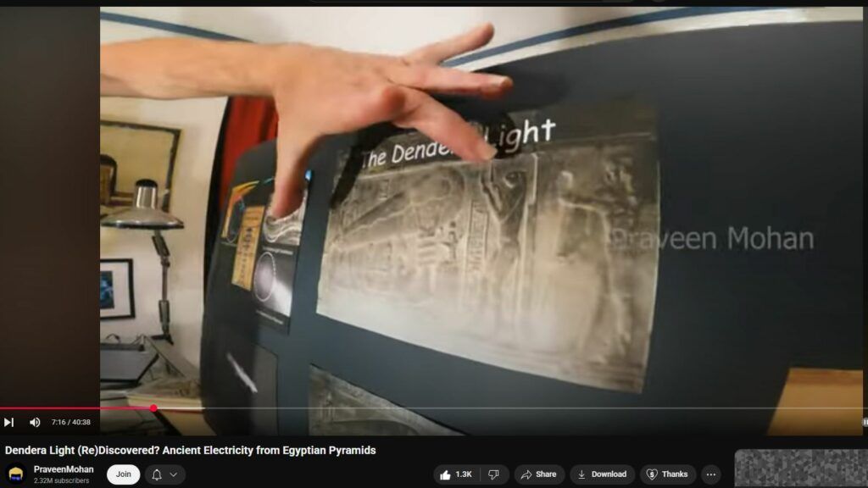
Task: Open the PraveenMohan channel name link
Action: 64,469
